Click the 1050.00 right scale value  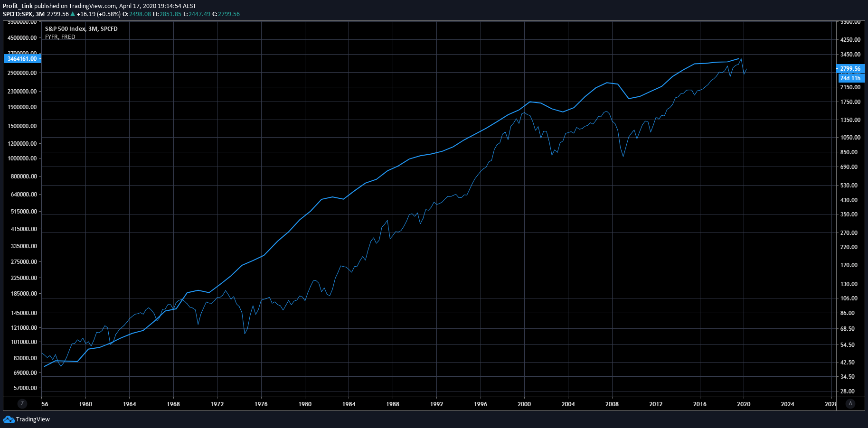coord(850,138)
